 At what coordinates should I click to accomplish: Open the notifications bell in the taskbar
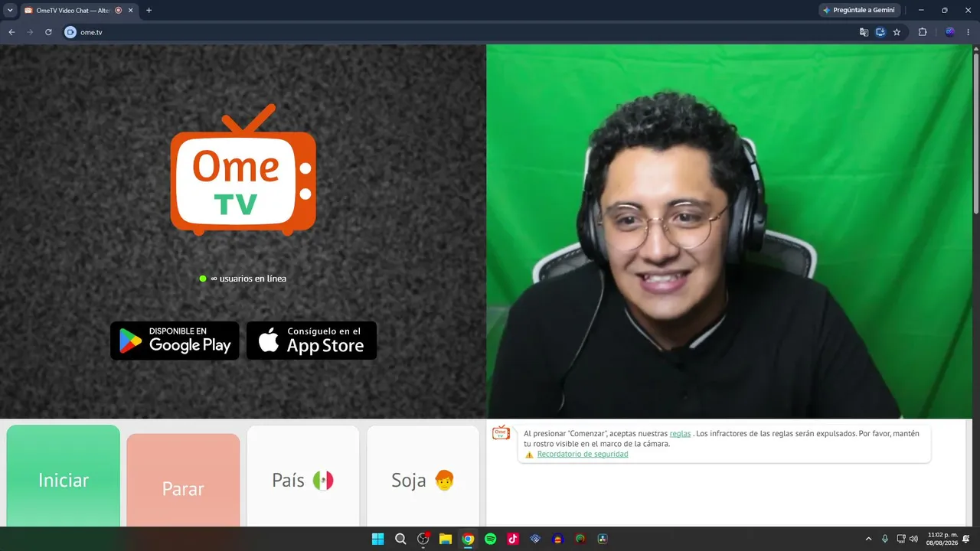pyautogui.click(x=966, y=539)
